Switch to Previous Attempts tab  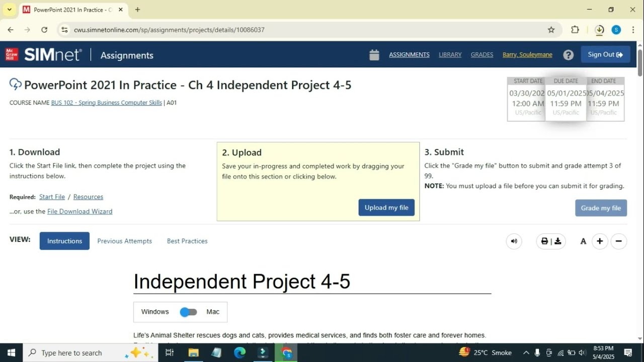(x=124, y=241)
